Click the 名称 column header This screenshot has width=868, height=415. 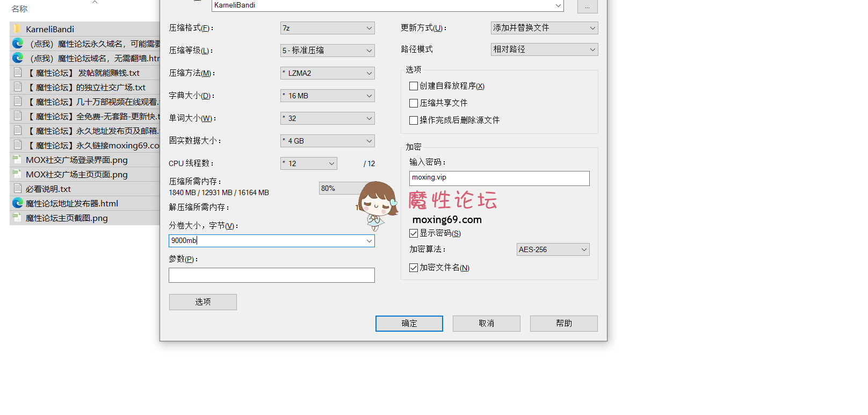click(19, 9)
